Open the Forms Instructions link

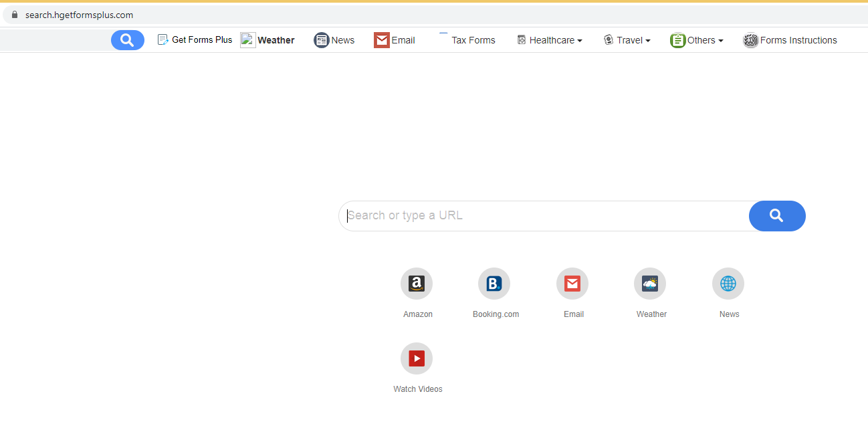790,40
